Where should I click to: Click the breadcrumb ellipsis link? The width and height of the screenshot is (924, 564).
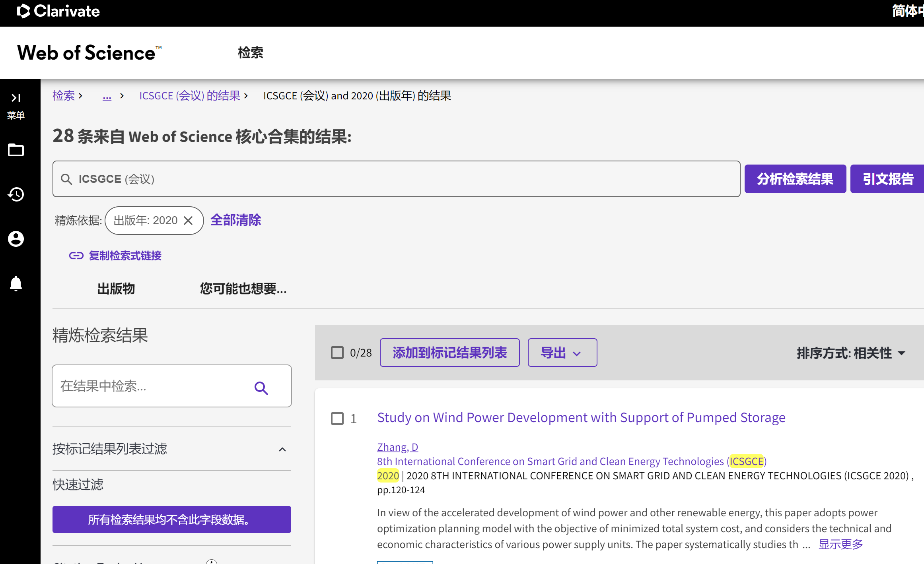coord(107,96)
